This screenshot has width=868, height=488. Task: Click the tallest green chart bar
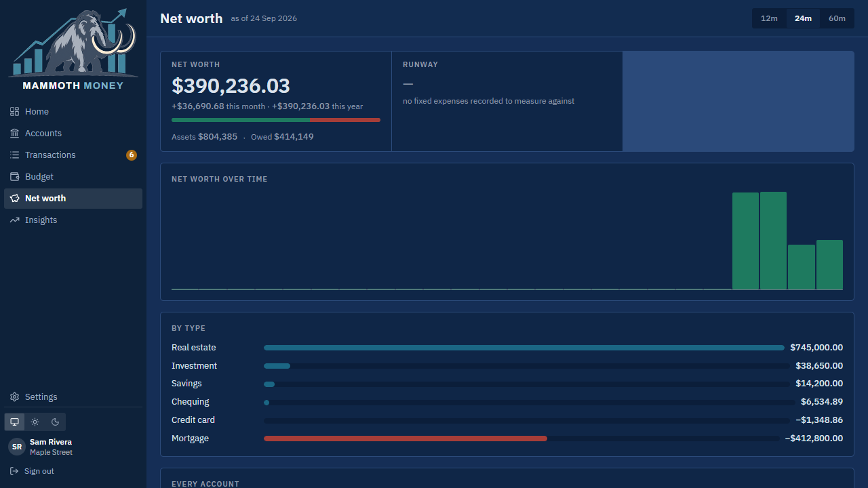(x=773, y=241)
